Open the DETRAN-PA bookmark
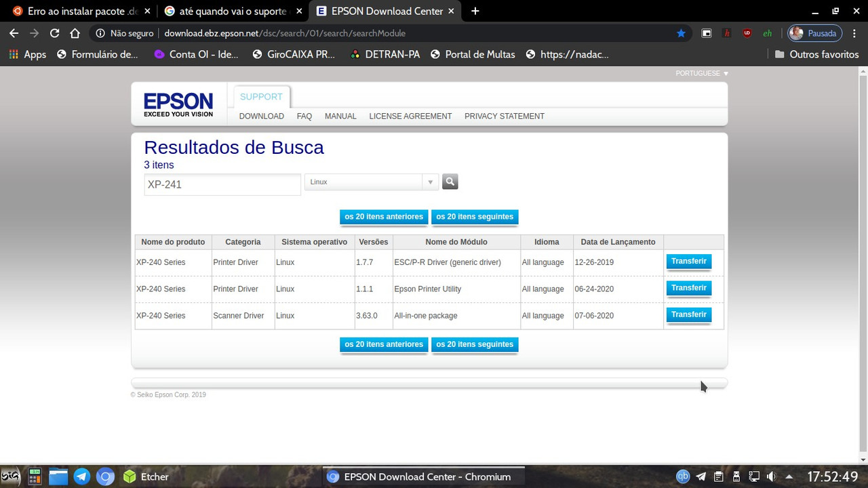This screenshot has height=488, width=868. (x=385, y=54)
